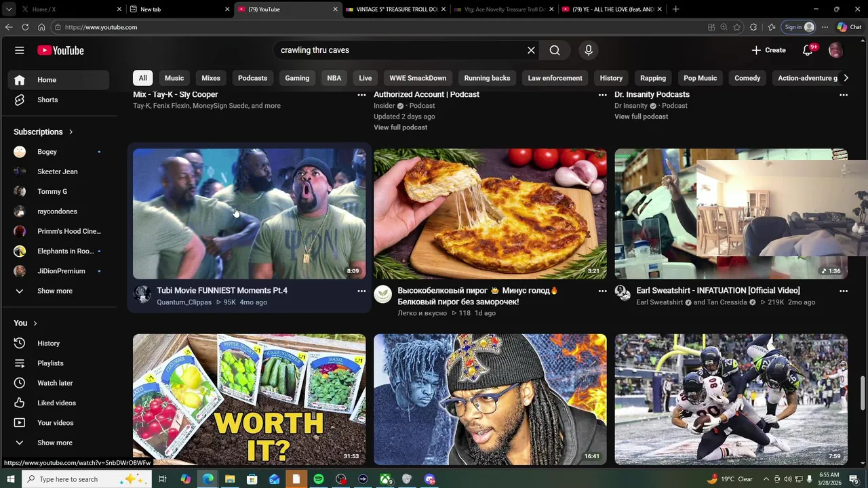
Task: Open watch History in the sidebar
Action: pyautogui.click(x=59, y=343)
